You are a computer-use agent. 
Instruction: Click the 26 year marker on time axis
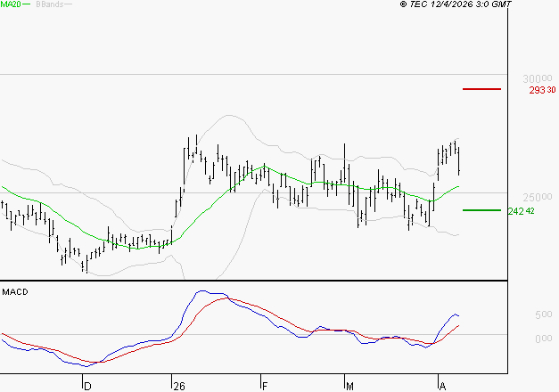pos(179,387)
